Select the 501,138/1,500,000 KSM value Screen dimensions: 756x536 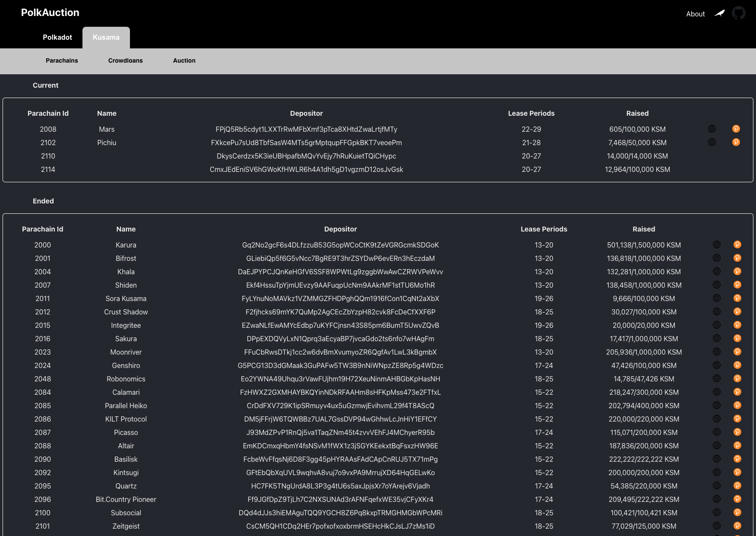coord(644,245)
